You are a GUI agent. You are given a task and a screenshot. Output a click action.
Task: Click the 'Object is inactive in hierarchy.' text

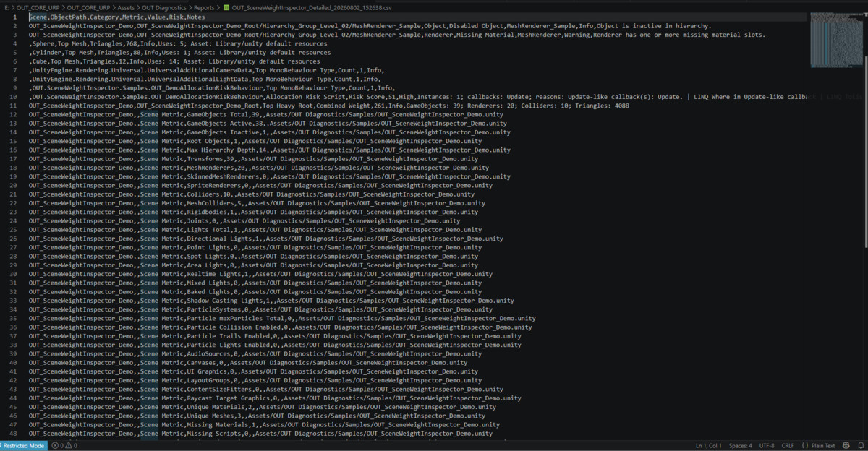click(x=655, y=25)
